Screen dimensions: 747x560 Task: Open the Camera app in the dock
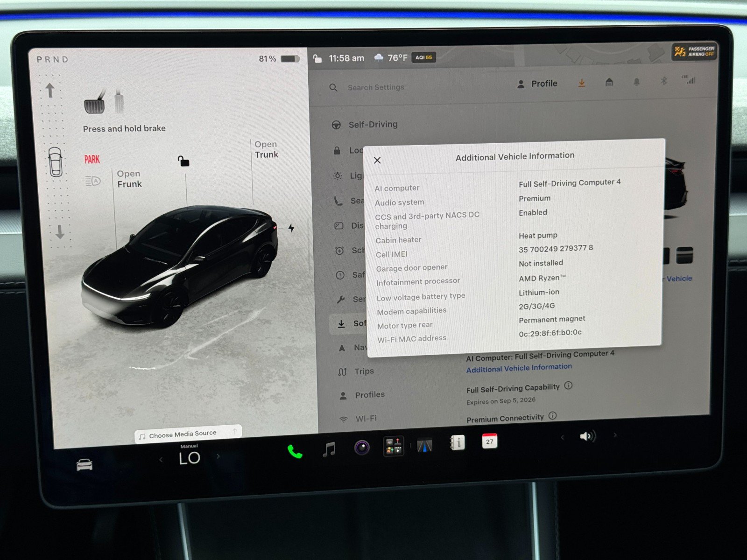pos(362,448)
